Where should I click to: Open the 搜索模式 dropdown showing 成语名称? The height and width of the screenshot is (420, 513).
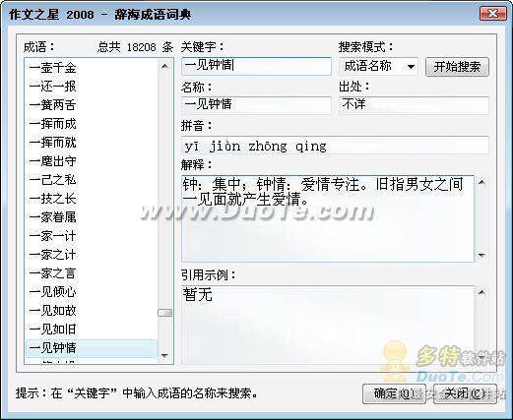tap(379, 67)
